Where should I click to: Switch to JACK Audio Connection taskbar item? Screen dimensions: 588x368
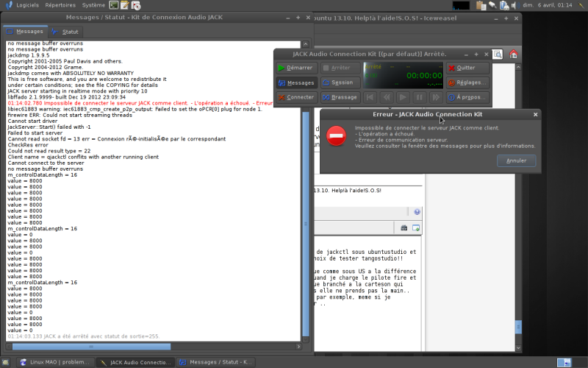135,362
